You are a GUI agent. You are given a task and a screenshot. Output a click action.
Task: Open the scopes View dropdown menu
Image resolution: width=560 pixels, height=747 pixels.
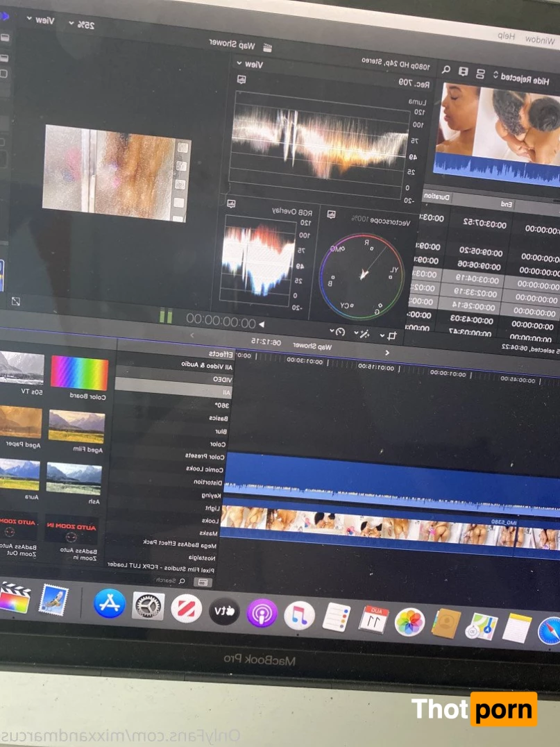[248, 64]
